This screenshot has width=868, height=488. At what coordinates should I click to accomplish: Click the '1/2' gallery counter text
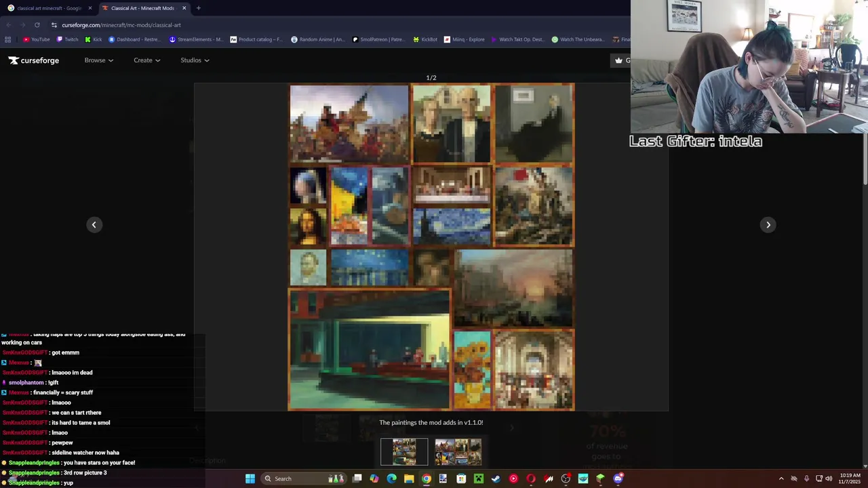pos(431,78)
